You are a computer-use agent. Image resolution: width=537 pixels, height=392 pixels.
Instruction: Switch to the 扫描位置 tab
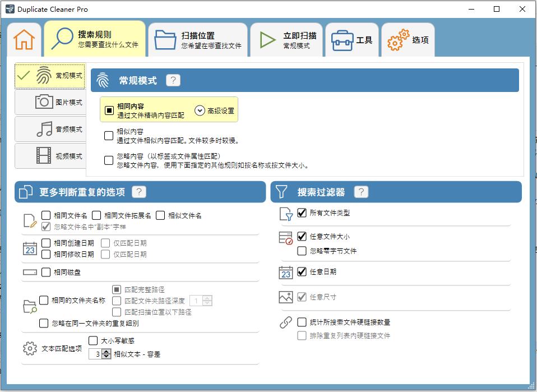pos(198,38)
